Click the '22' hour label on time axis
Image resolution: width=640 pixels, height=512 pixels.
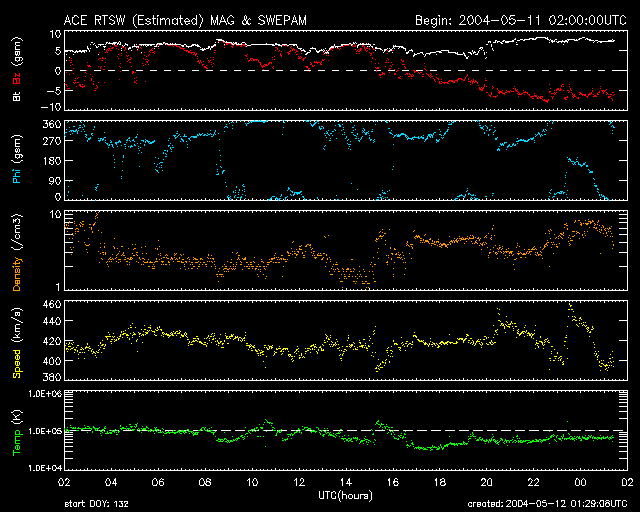point(533,482)
